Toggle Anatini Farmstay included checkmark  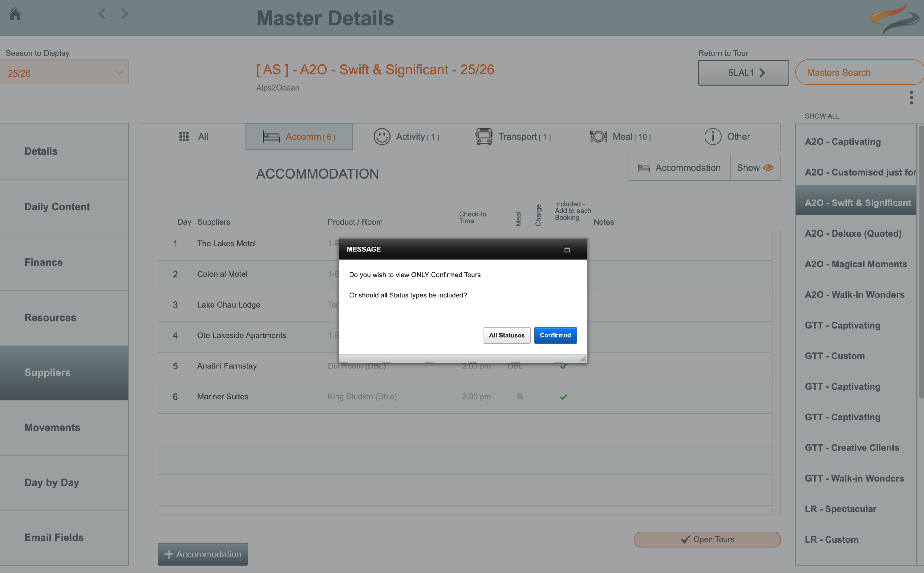563,366
